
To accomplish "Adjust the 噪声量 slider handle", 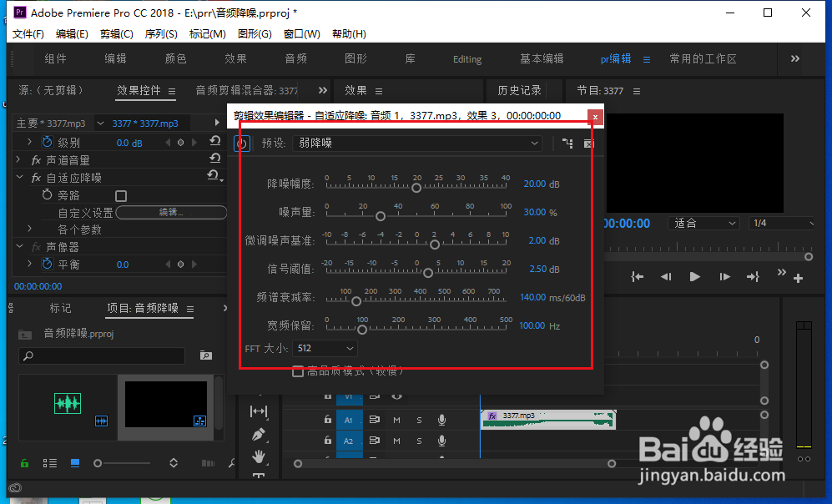I will tap(381, 216).
